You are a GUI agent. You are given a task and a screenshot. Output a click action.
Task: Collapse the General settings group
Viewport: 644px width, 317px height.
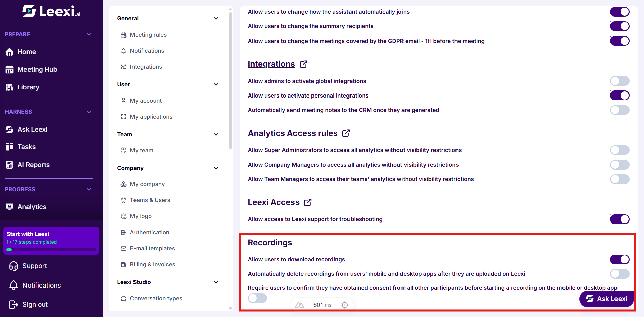(216, 18)
